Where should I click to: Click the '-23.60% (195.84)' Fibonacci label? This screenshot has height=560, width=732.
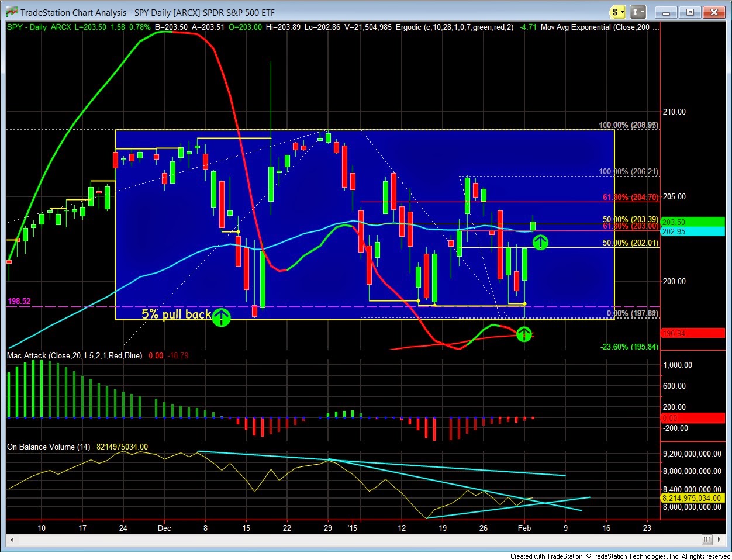click(629, 347)
